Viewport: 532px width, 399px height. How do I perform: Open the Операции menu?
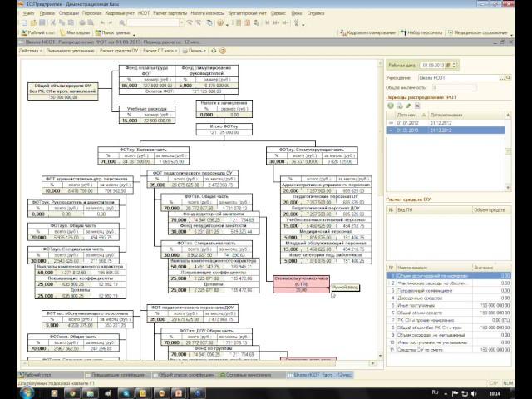tap(69, 13)
